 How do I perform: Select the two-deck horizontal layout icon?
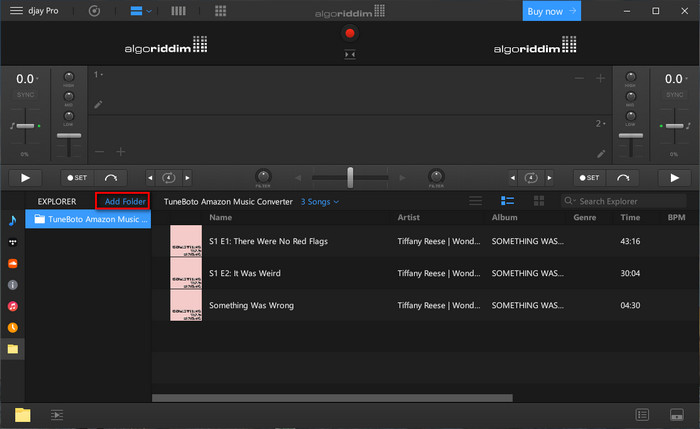[x=136, y=11]
